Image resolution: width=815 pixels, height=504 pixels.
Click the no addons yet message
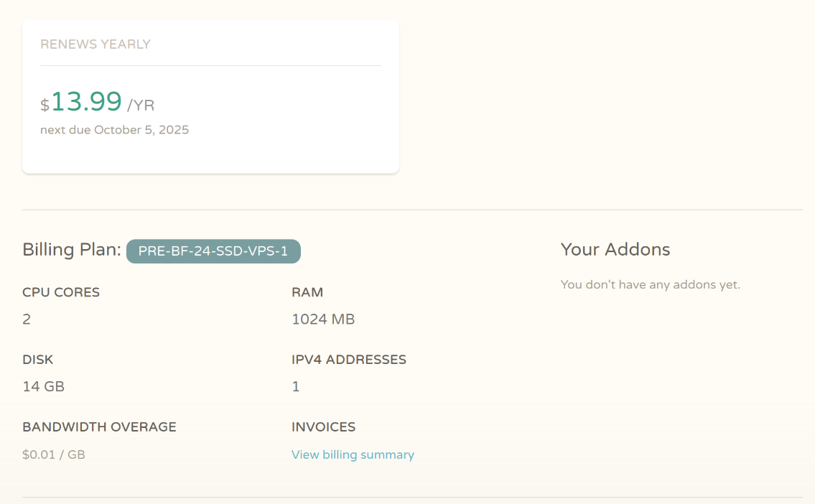651,285
